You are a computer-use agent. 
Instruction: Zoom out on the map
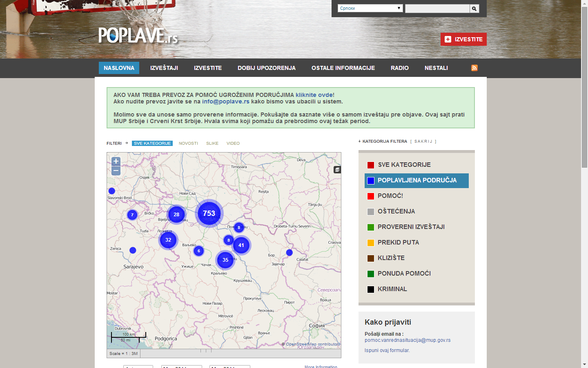[116, 171]
